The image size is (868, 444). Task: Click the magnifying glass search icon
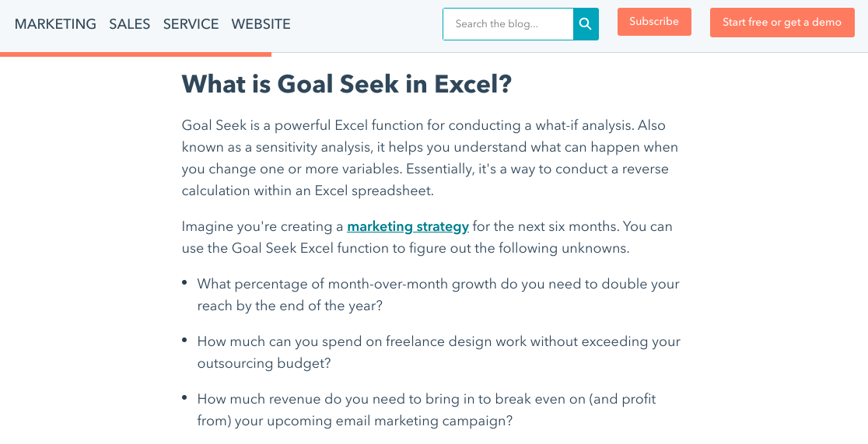point(586,24)
